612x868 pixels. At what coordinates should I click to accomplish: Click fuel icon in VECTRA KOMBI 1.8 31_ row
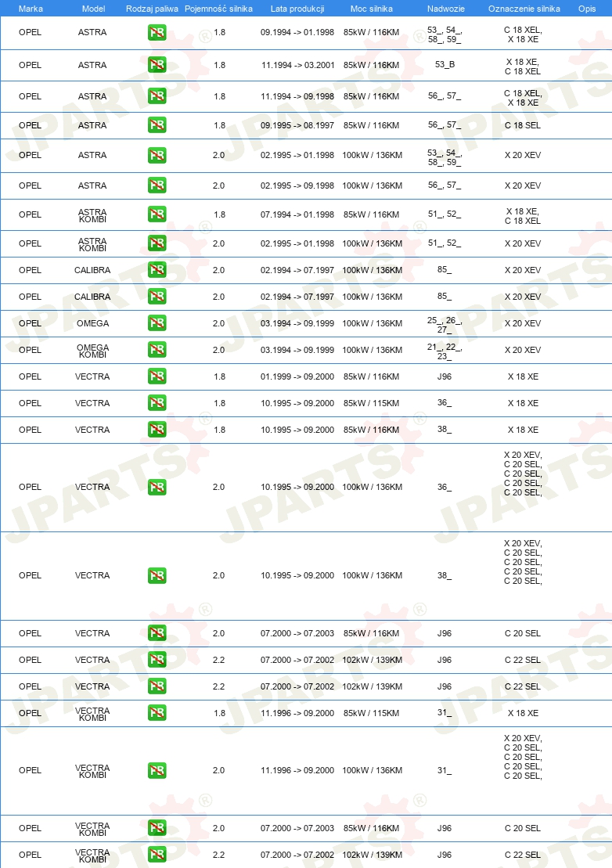tap(157, 712)
